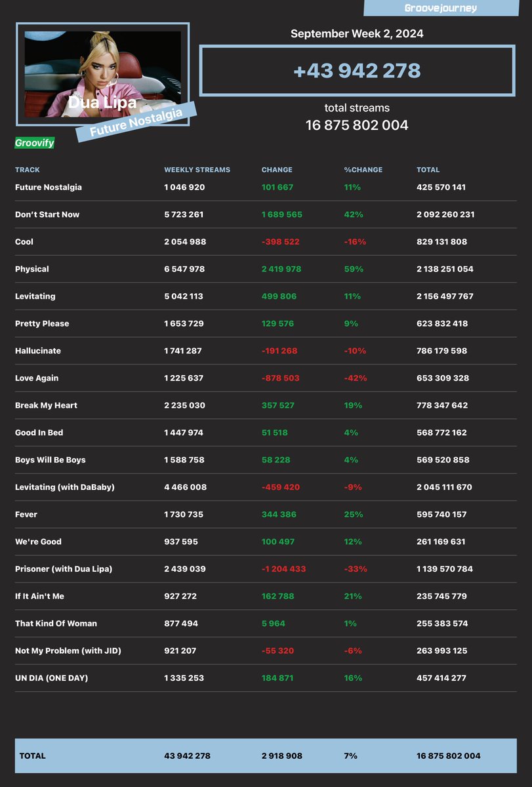
Task: Click the +43 942 278 weekly gain box
Action: 357,71
